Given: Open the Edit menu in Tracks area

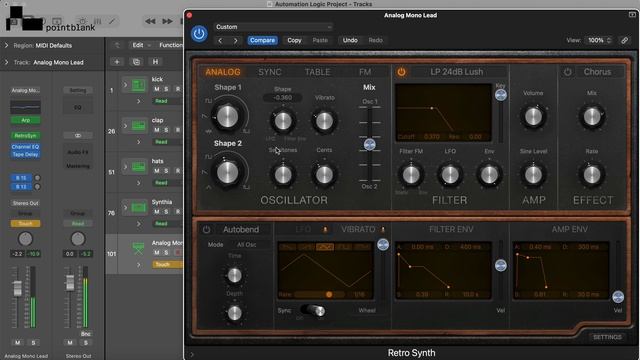Looking at the screenshot, I should [141, 45].
